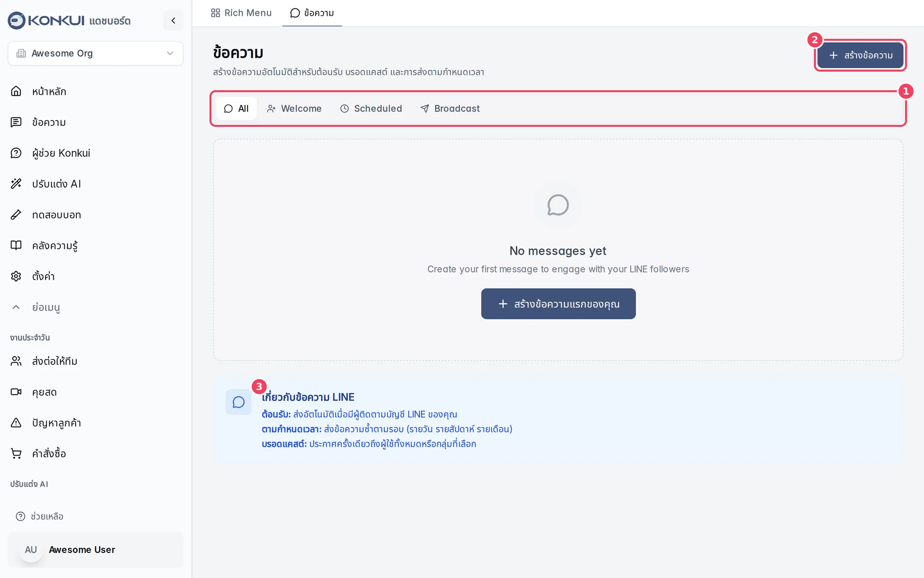Open ส่งต่อให้ทีม people icon

tap(16, 361)
